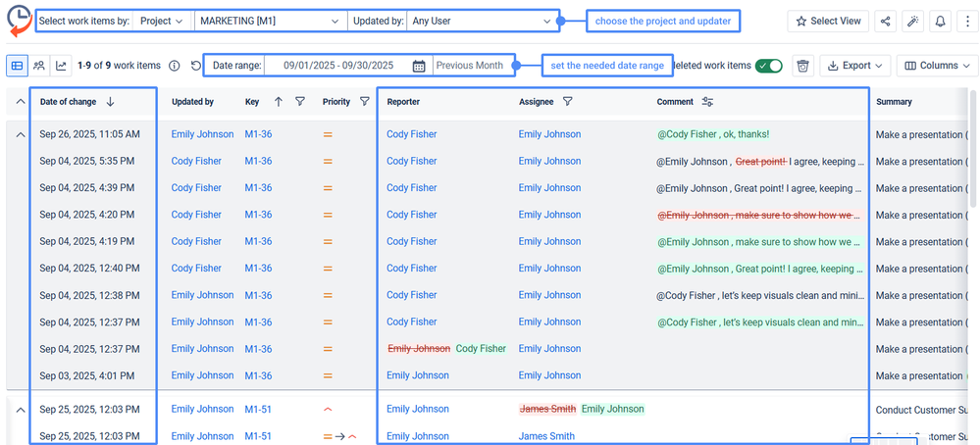The image size is (980, 445).
Task: Click the share icon
Action: pyautogui.click(x=885, y=21)
